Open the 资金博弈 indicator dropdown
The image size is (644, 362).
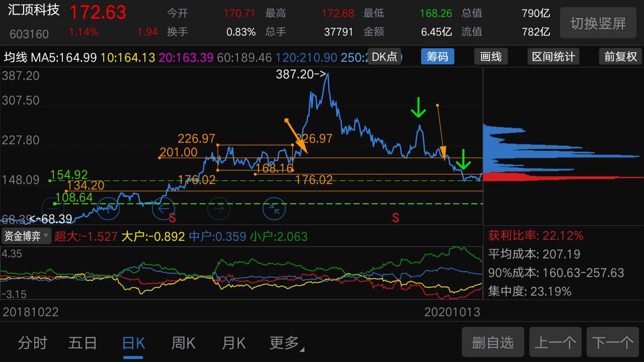(27, 236)
